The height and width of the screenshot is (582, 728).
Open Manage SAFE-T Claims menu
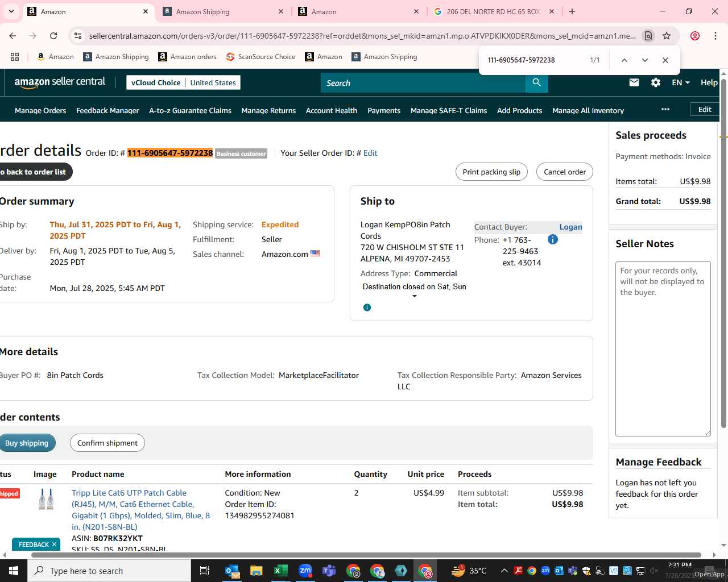[x=449, y=110]
